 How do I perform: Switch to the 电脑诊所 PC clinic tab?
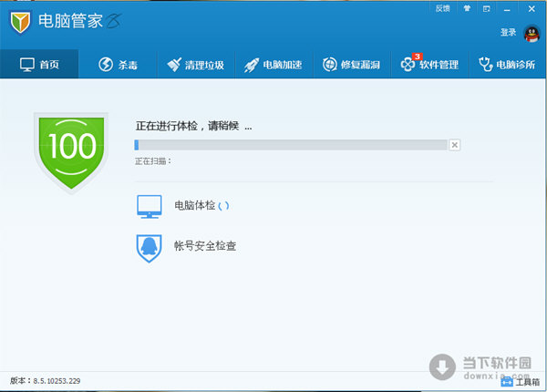tap(507, 65)
